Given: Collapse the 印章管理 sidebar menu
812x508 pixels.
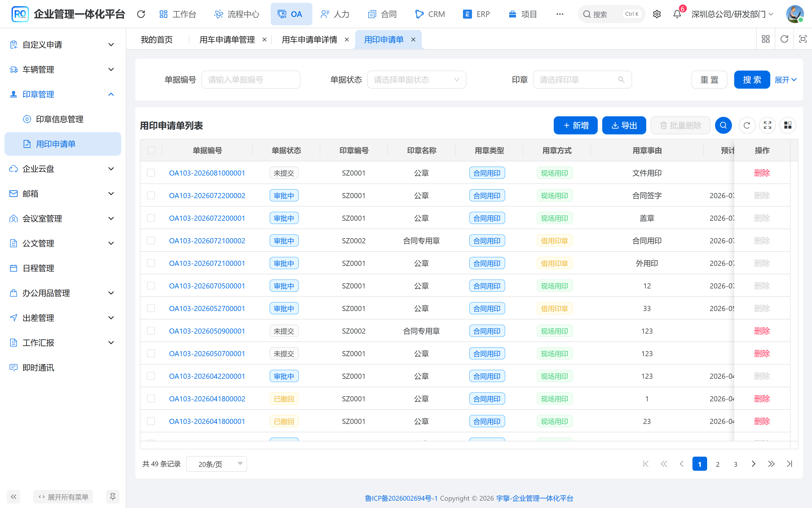Looking at the screenshot, I should [x=63, y=95].
